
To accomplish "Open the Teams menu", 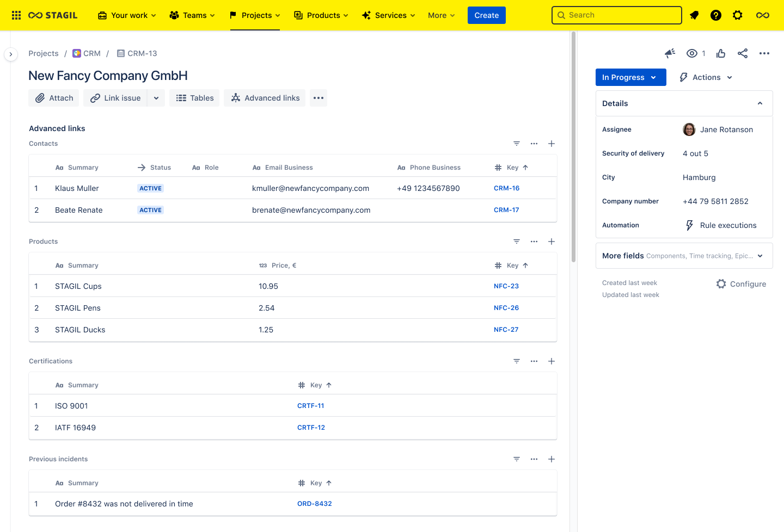I will click(x=192, y=15).
